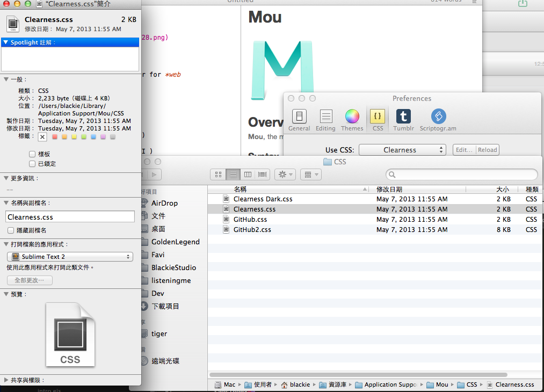This screenshot has height=392, width=544.
Task: Select the Tumblr preferences icon
Action: 403,120
